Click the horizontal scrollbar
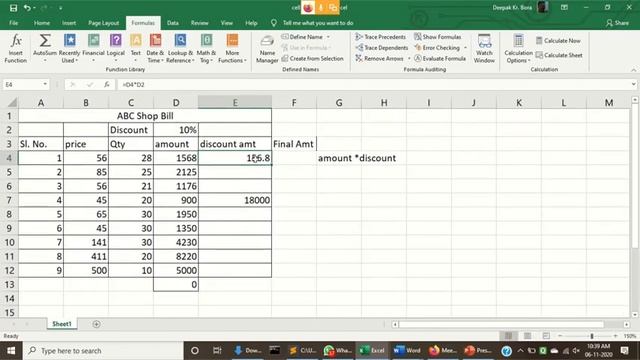The image size is (640, 360). tap(501, 324)
